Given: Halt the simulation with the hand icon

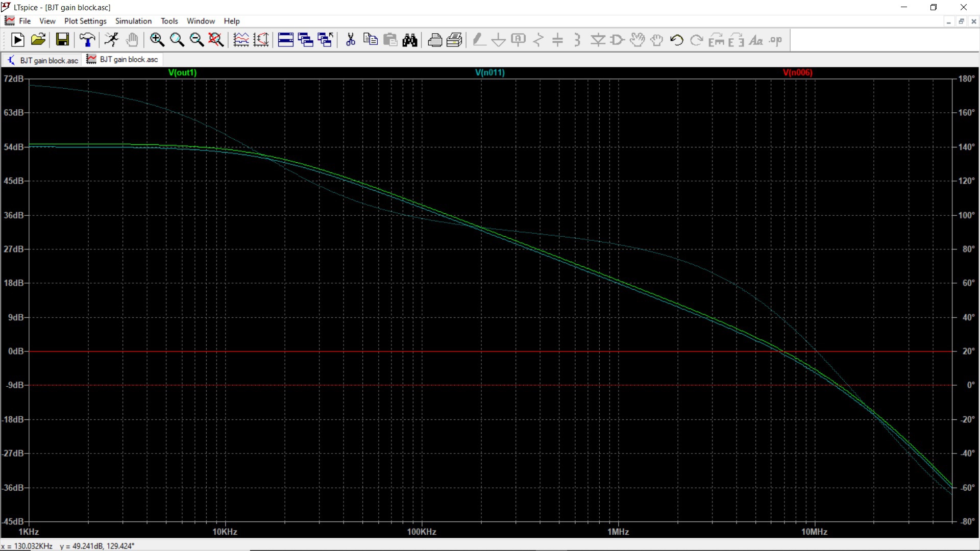Looking at the screenshot, I should [x=132, y=40].
